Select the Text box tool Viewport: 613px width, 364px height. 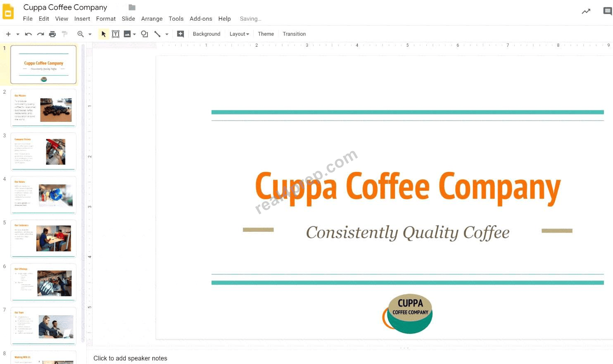click(x=116, y=34)
